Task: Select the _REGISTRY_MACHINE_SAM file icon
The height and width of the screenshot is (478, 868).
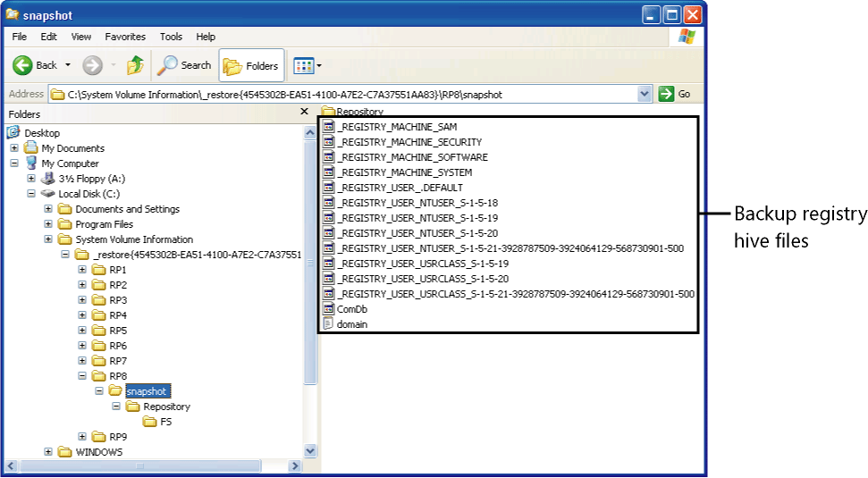Action: (x=328, y=127)
